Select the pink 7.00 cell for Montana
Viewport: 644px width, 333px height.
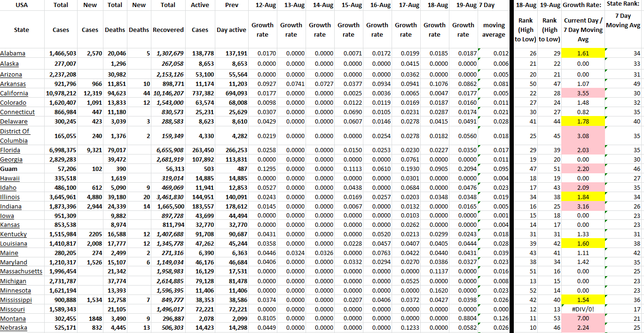pos(582,318)
